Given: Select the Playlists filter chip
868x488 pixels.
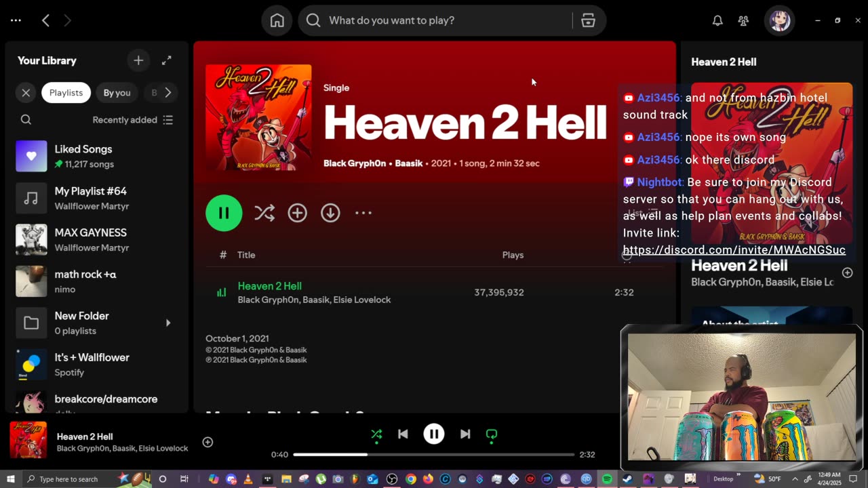Looking at the screenshot, I should [x=66, y=93].
